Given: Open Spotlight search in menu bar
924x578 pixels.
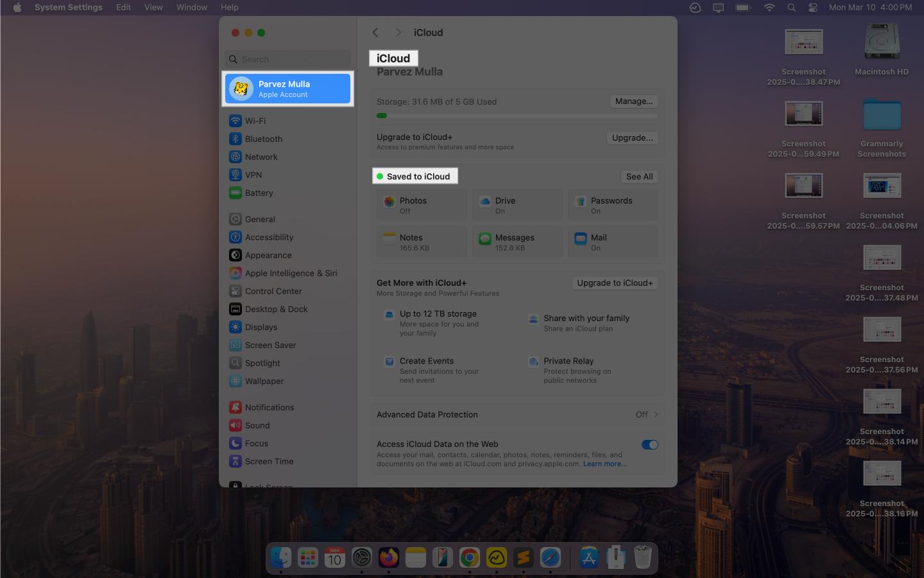Looking at the screenshot, I should (x=792, y=7).
